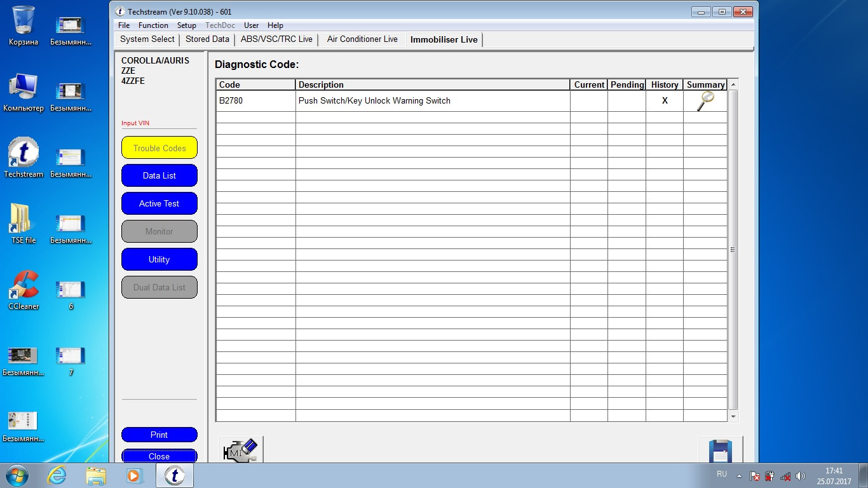Select the desktop icon named 7
868x488 pixels.
(x=71, y=362)
